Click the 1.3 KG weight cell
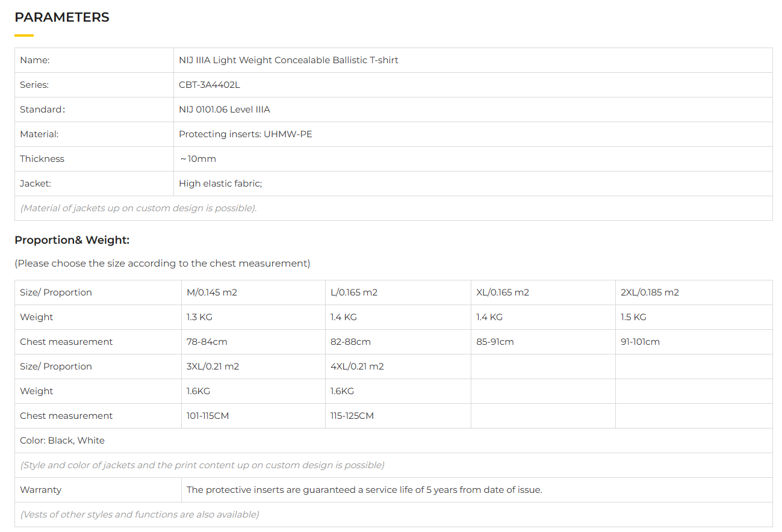Screen dimensions: 782x532 click(199, 317)
